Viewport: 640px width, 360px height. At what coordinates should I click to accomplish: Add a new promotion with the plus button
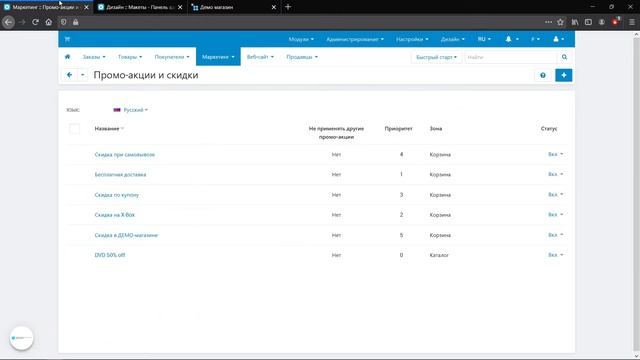click(x=564, y=75)
